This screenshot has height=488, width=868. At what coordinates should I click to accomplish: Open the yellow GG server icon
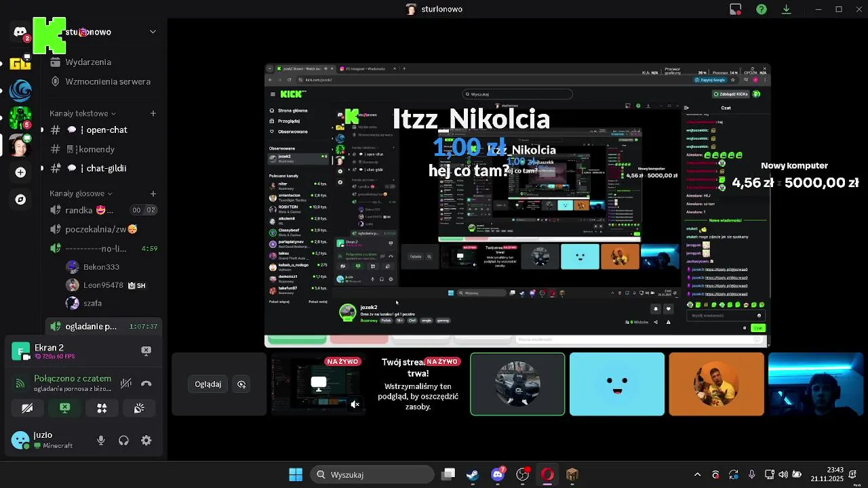(x=20, y=63)
